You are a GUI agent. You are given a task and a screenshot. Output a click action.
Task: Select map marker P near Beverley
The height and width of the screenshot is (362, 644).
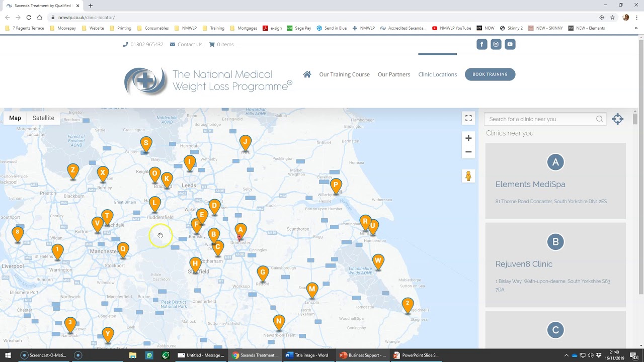pyautogui.click(x=336, y=186)
